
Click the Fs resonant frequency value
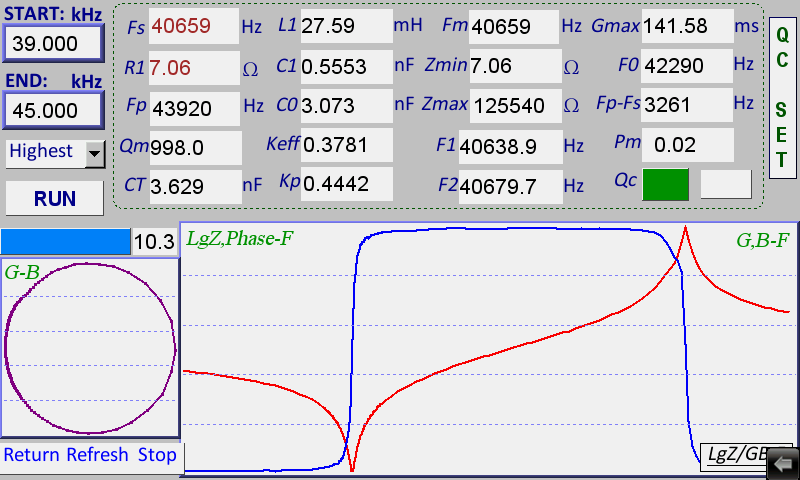click(x=194, y=27)
